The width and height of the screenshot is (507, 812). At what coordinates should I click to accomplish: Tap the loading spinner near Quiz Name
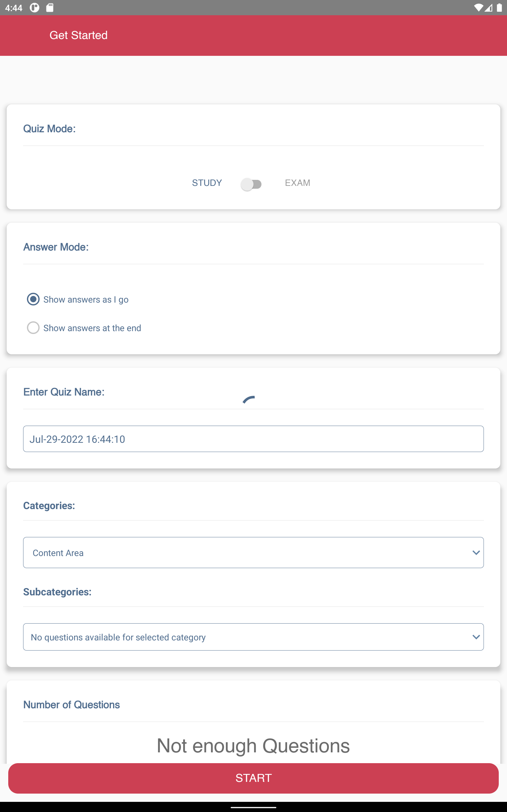(x=249, y=399)
